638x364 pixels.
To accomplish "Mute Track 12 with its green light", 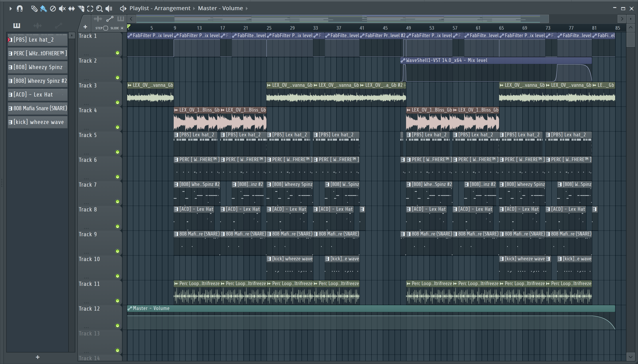I will [x=117, y=325].
